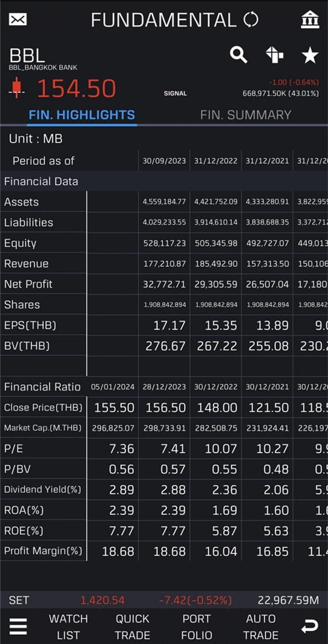This screenshot has width=328, height=644.
Task: Tap P/BV value 0.48
Action: [275, 469]
